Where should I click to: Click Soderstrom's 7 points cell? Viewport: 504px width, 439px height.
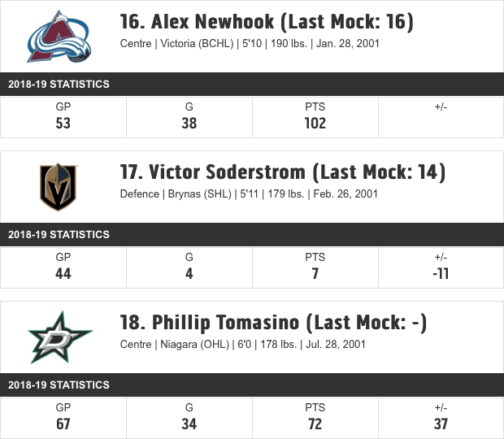(x=315, y=267)
